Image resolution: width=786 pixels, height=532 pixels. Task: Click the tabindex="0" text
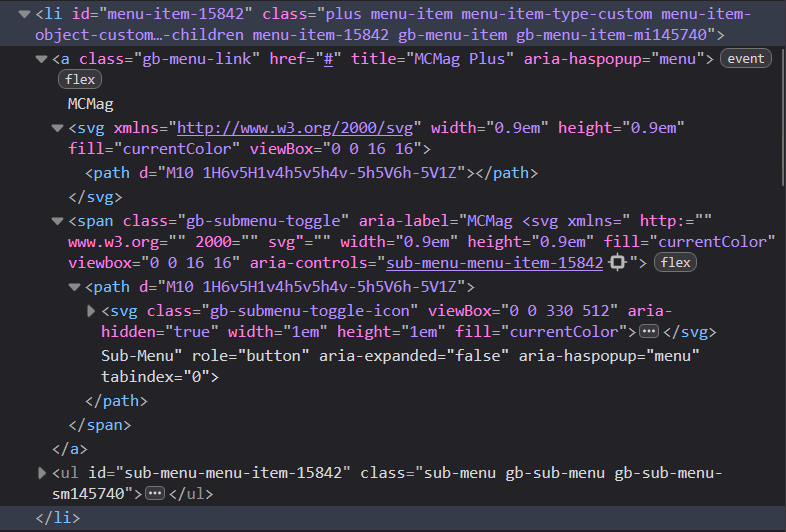click(x=155, y=377)
